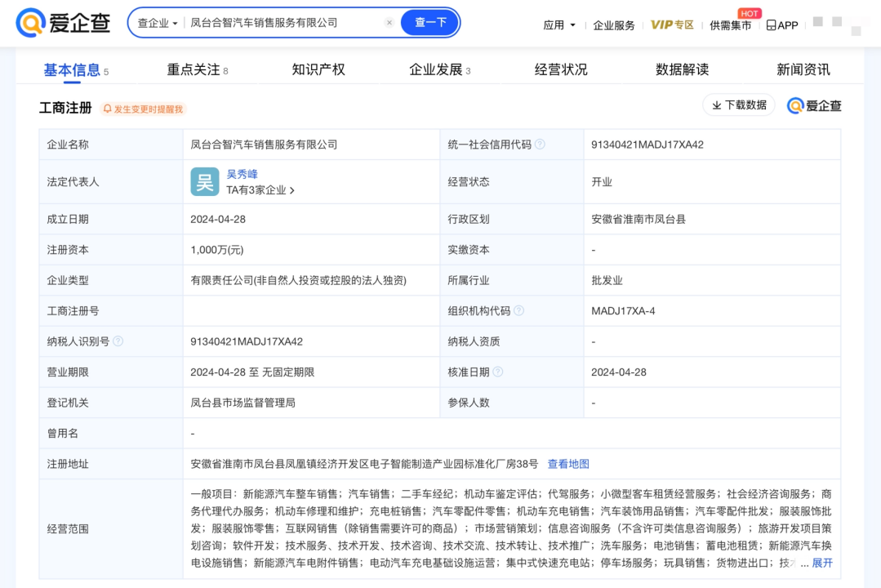Viewport: 881px width, 588px height.
Task: Click the 爱企查 logo beside 下载数据
Action: point(814,105)
